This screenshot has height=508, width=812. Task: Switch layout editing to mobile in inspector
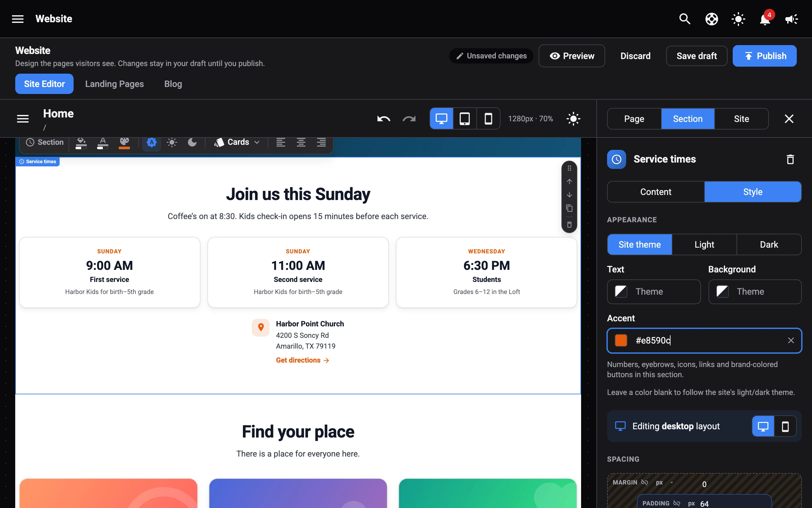(x=785, y=426)
